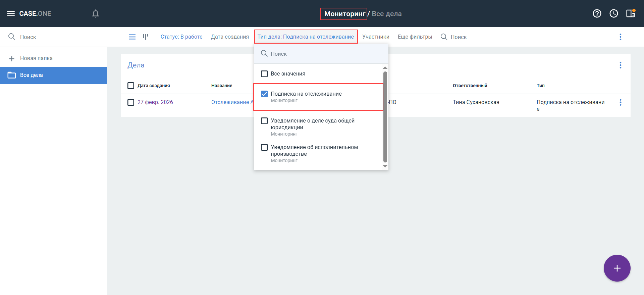Expand the 'Дата создания' filter
Viewport: 644px width, 295px height.
click(230, 37)
